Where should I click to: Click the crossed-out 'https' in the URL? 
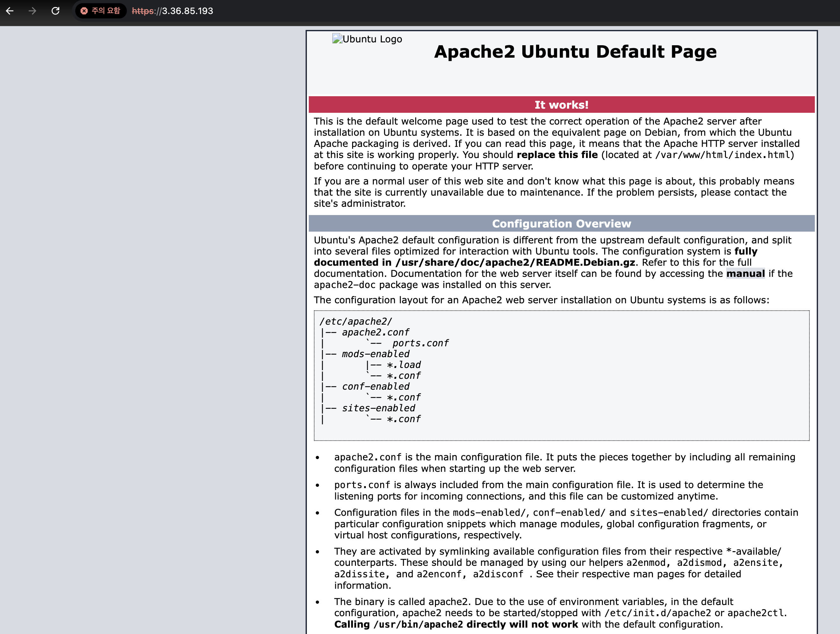143,11
